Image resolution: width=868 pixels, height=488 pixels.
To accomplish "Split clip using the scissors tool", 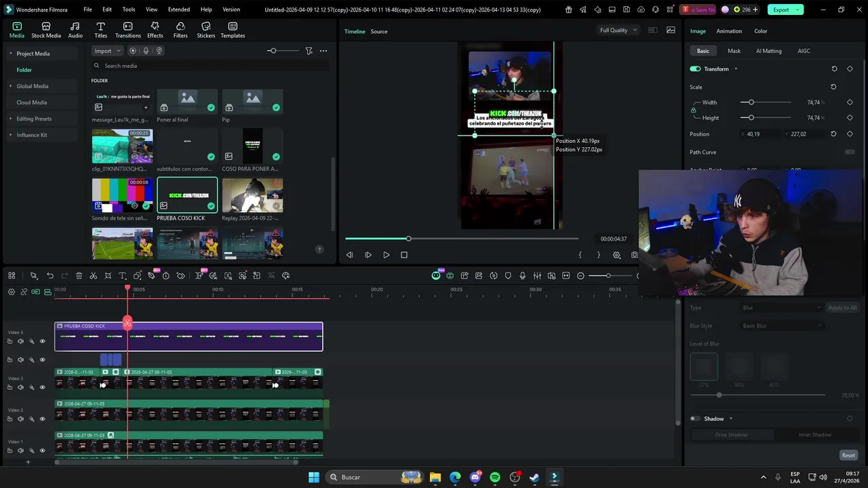I will (94, 276).
